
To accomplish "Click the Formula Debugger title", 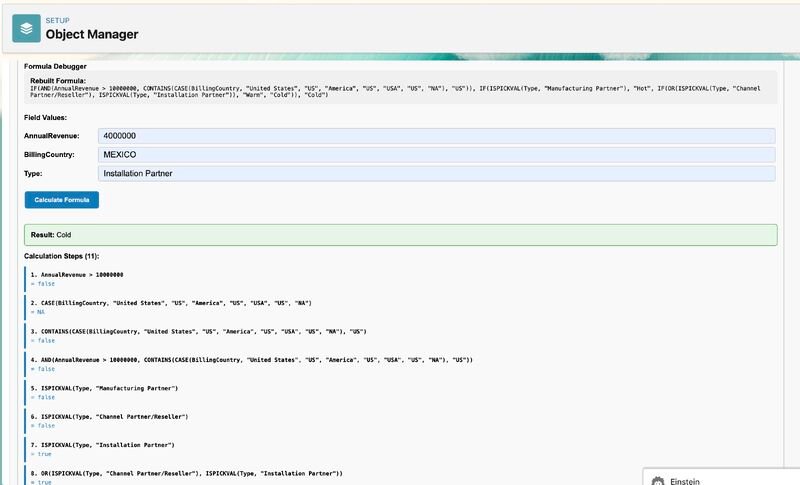I will pyautogui.click(x=55, y=66).
